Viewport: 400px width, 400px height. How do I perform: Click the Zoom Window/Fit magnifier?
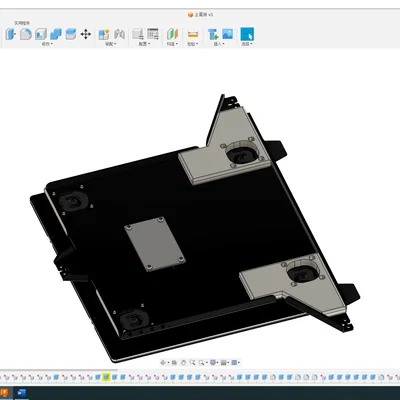coord(201,362)
